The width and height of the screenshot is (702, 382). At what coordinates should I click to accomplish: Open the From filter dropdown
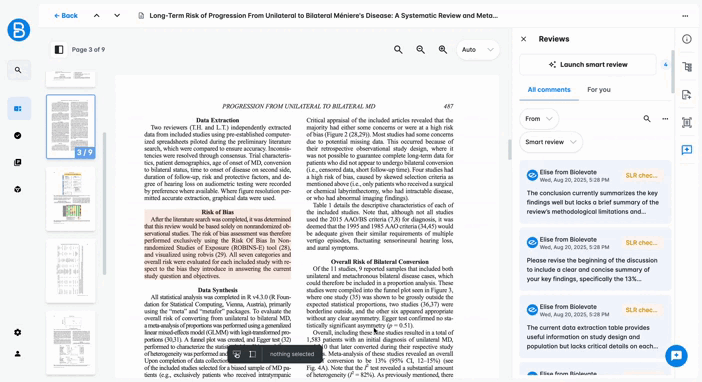point(539,119)
